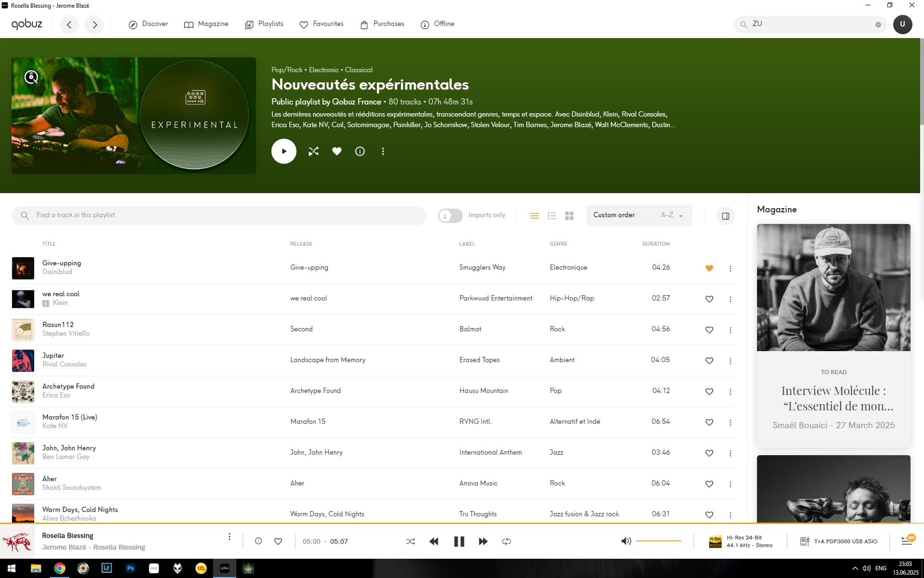Open the Erica Eso artist link
The image size is (924, 578).
[56, 395]
